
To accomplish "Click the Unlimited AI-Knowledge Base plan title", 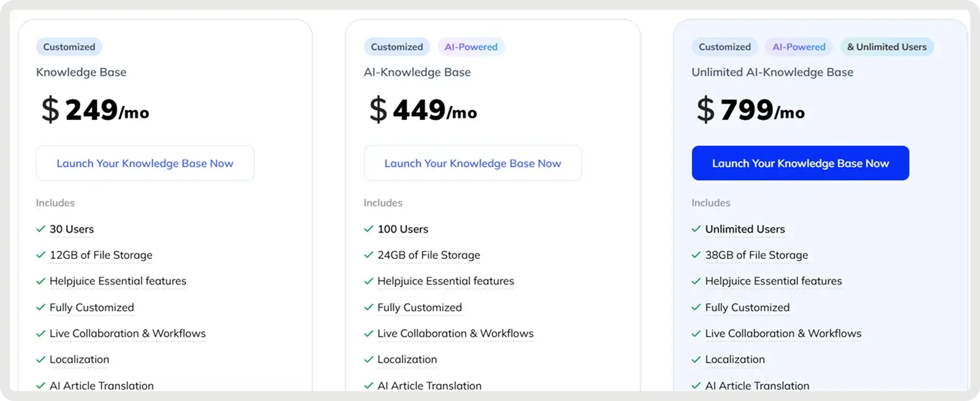I will tap(772, 72).
